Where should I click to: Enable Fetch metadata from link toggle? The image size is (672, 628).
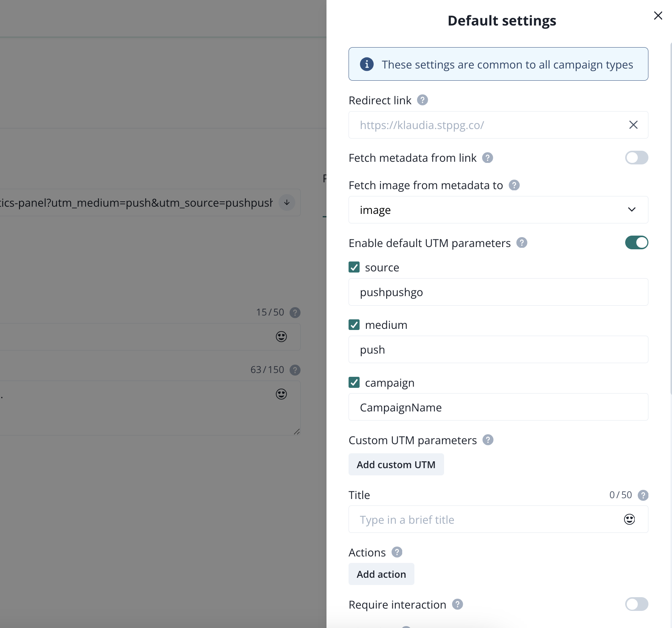tap(636, 158)
